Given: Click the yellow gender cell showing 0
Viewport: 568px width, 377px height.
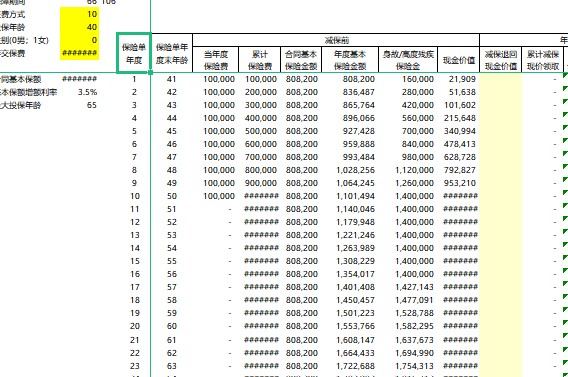Looking at the screenshot, I should point(79,40).
